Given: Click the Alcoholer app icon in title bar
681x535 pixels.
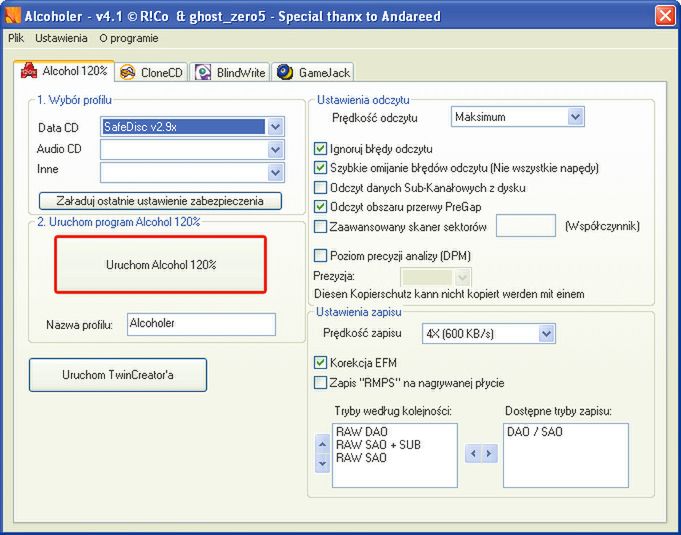Looking at the screenshot, I should (x=13, y=16).
